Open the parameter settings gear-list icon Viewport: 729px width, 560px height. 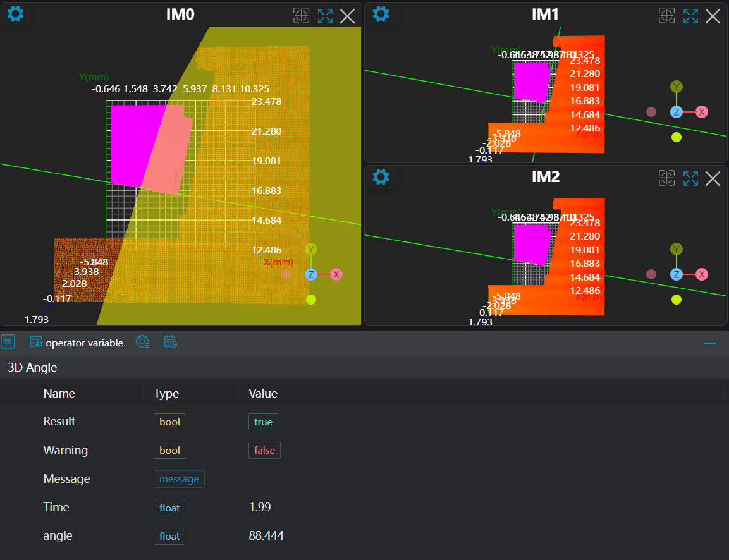(x=143, y=342)
